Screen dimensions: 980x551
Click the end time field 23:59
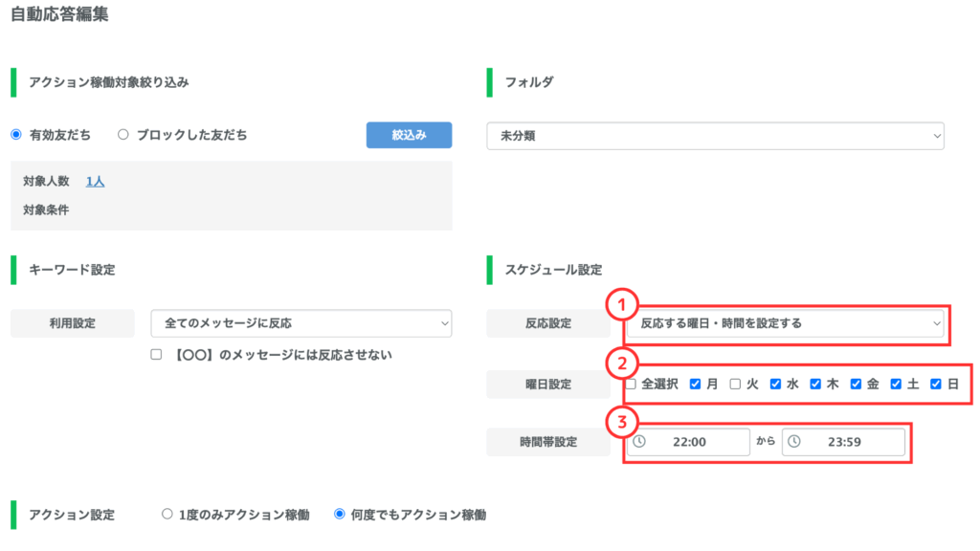click(x=843, y=442)
